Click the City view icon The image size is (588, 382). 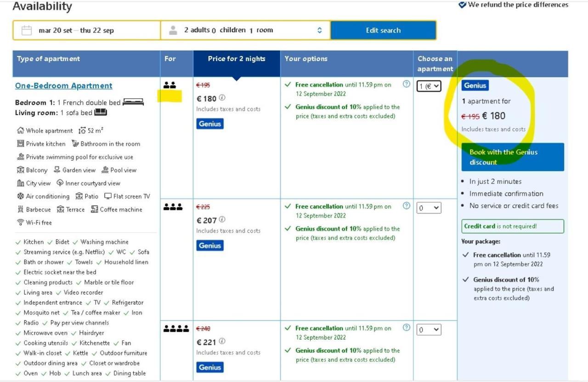click(x=20, y=183)
